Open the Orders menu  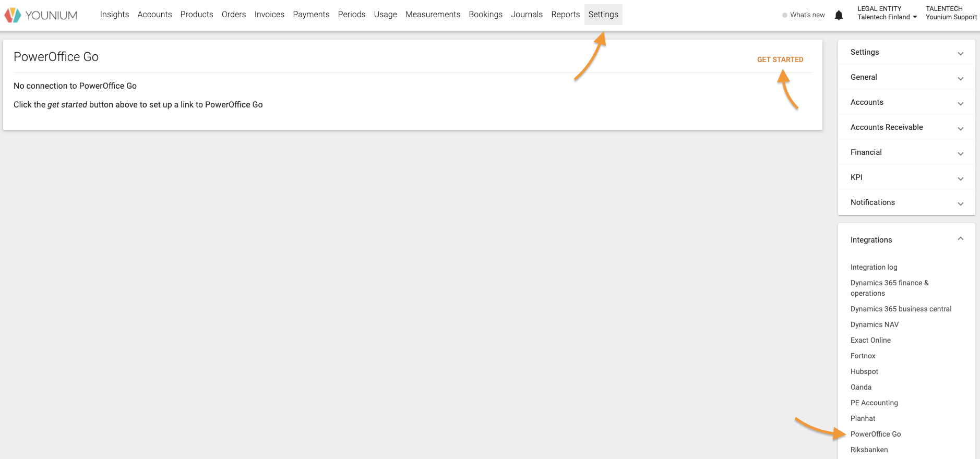234,15
